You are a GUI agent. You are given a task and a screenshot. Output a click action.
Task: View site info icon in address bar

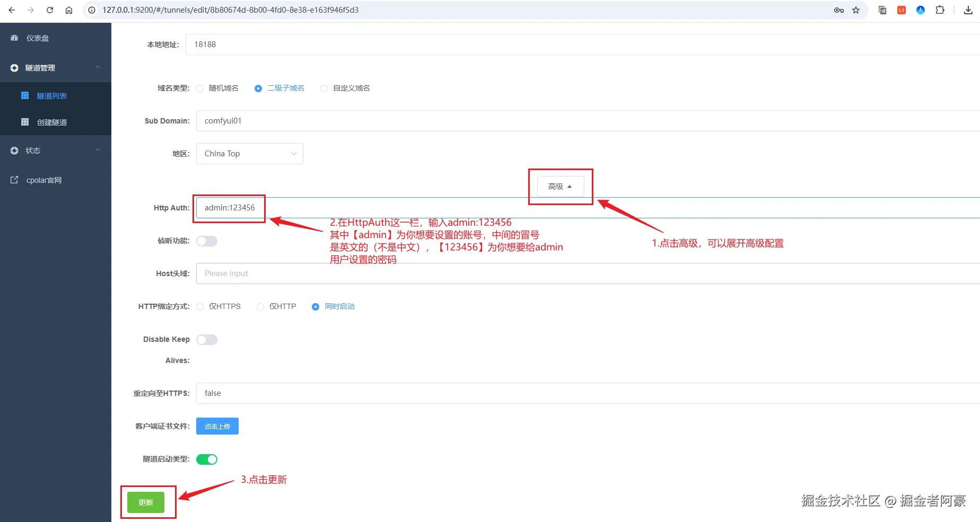(92, 10)
